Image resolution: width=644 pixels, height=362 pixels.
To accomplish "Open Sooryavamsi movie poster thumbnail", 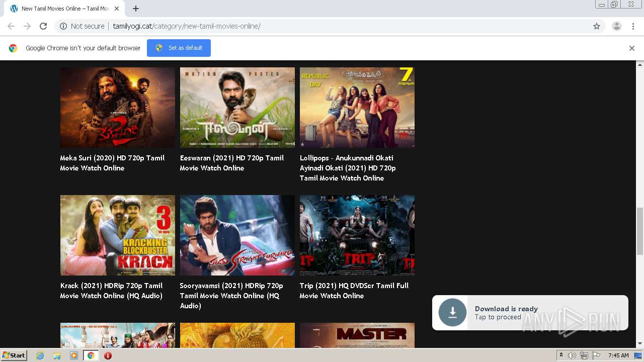I will coord(237,235).
